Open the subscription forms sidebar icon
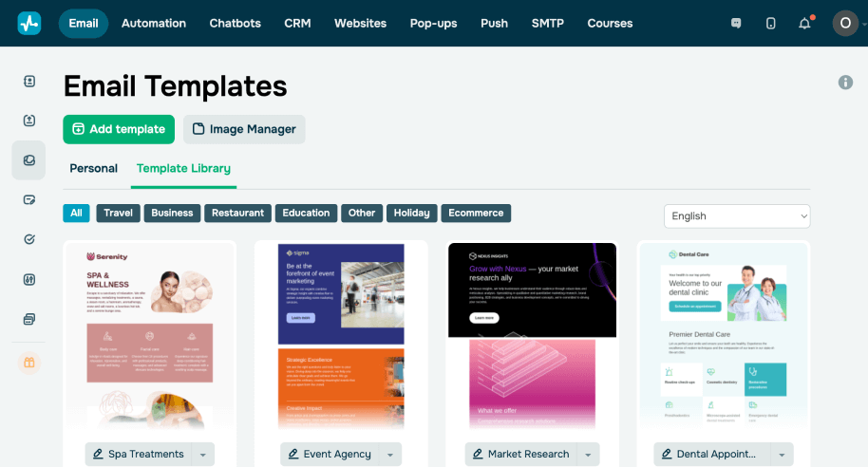868x467 pixels. point(29,199)
